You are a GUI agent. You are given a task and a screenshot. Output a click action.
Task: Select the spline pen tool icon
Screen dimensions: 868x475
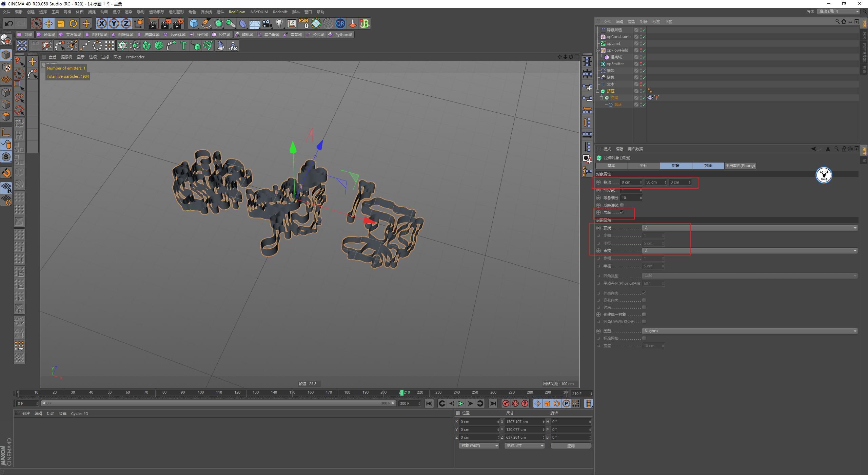(206, 23)
